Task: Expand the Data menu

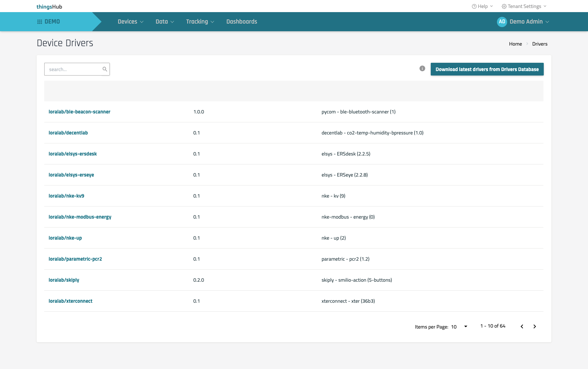Action: pyautogui.click(x=165, y=22)
